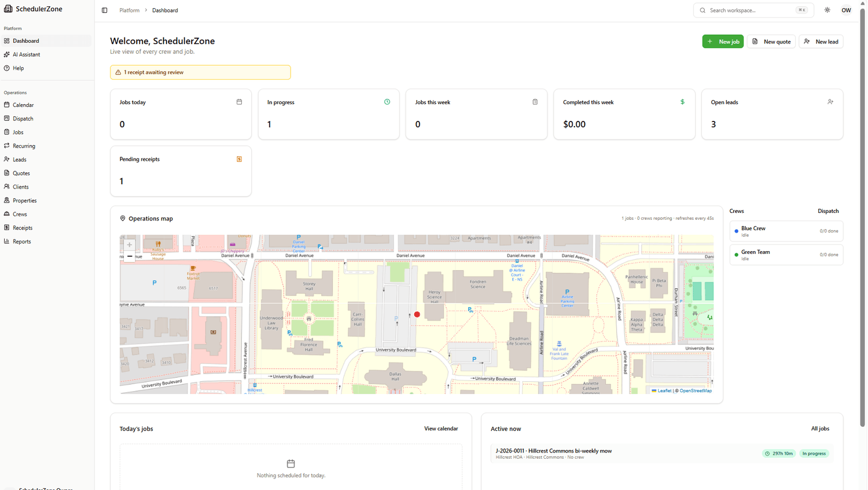
Task: Open the Open leads card
Action: 772,114
